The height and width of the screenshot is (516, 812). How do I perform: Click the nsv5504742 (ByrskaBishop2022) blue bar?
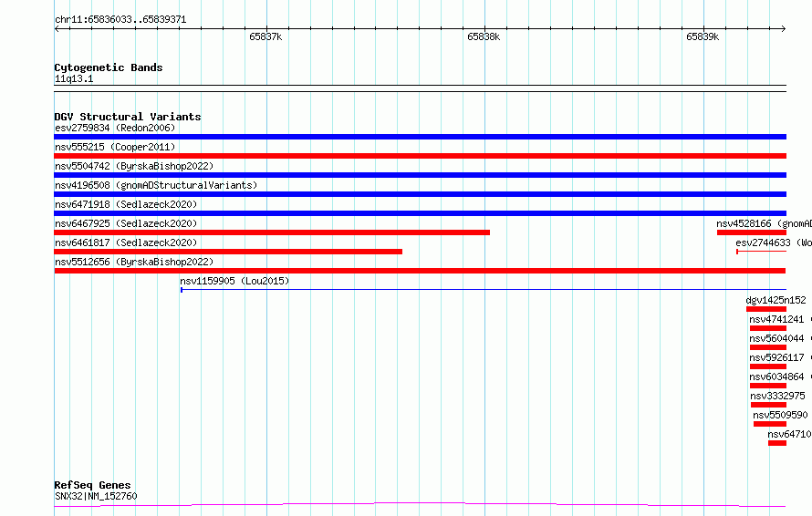pyautogui.click(x=420, y=175)
